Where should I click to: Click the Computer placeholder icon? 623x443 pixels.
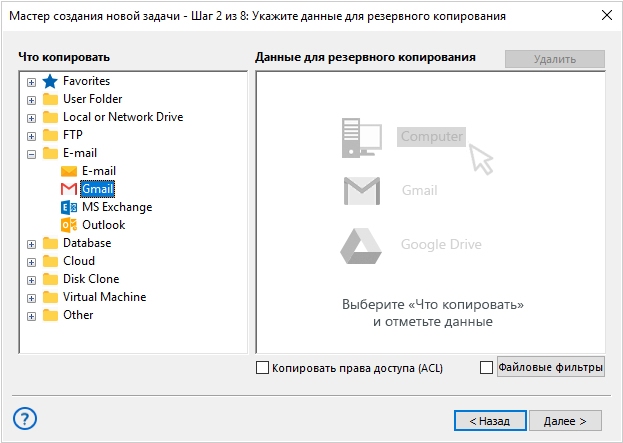(362, 137)
